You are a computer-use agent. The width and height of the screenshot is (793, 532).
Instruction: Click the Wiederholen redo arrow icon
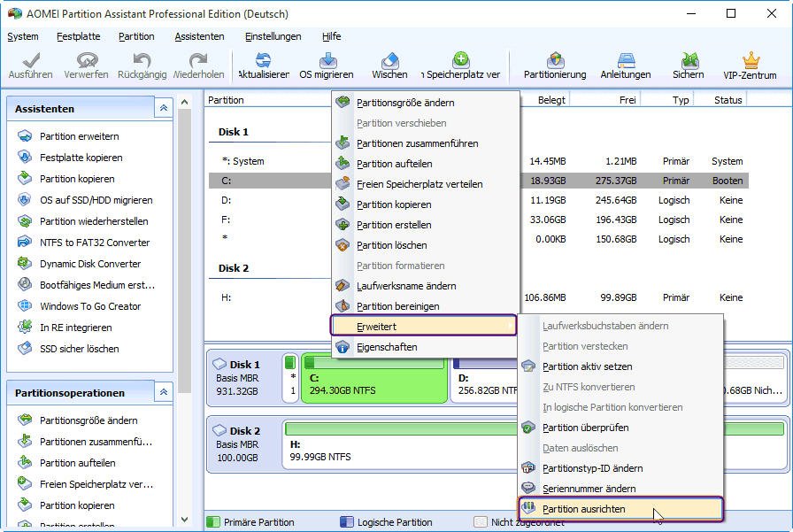(198, 60)
